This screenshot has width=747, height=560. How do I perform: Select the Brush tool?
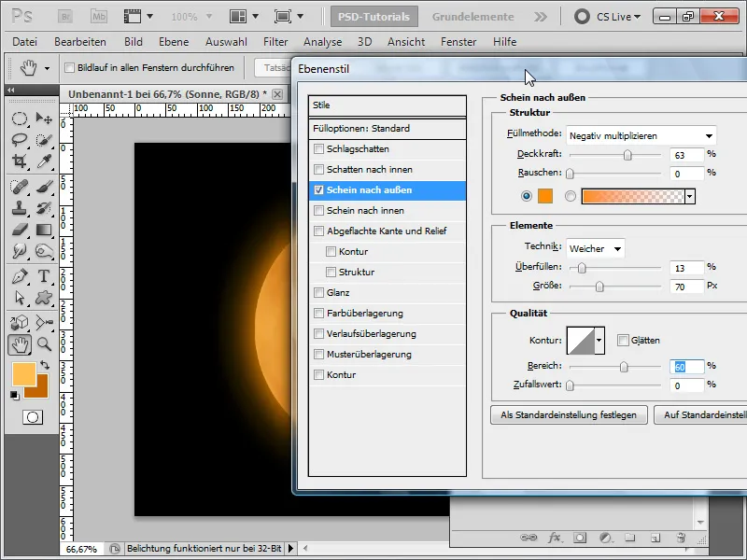click(44, 187)
